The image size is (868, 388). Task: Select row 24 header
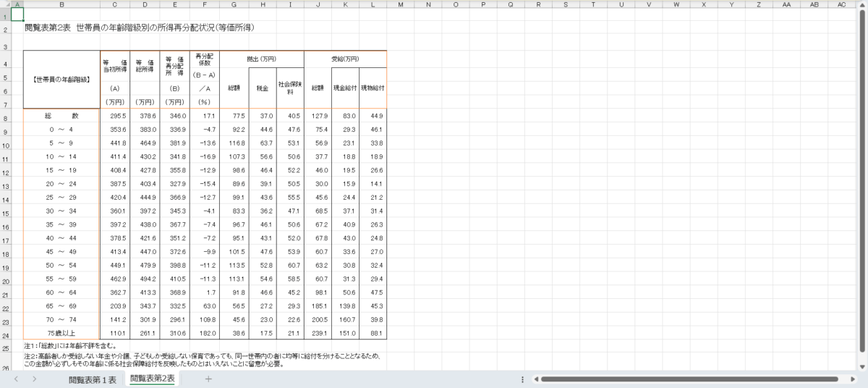(x=5, y=336)
